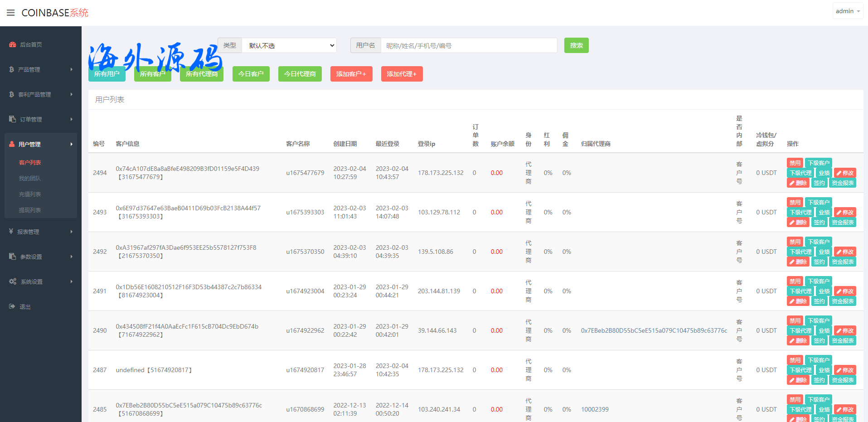Click the 今日客户 filter button

point(251,74)
